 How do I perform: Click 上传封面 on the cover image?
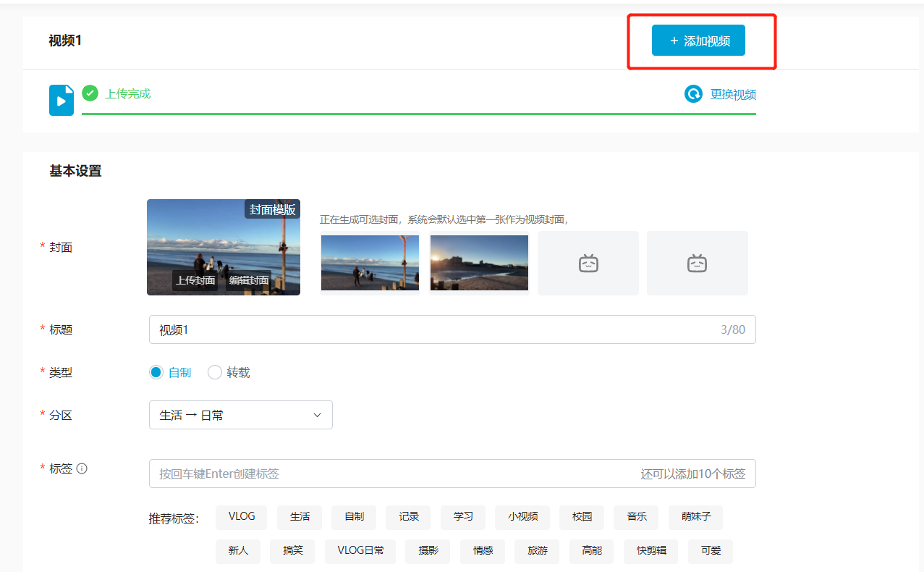(195, 280)
